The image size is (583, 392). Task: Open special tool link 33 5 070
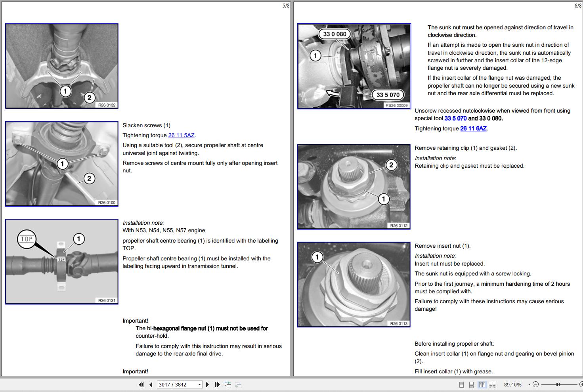[455, 118]
